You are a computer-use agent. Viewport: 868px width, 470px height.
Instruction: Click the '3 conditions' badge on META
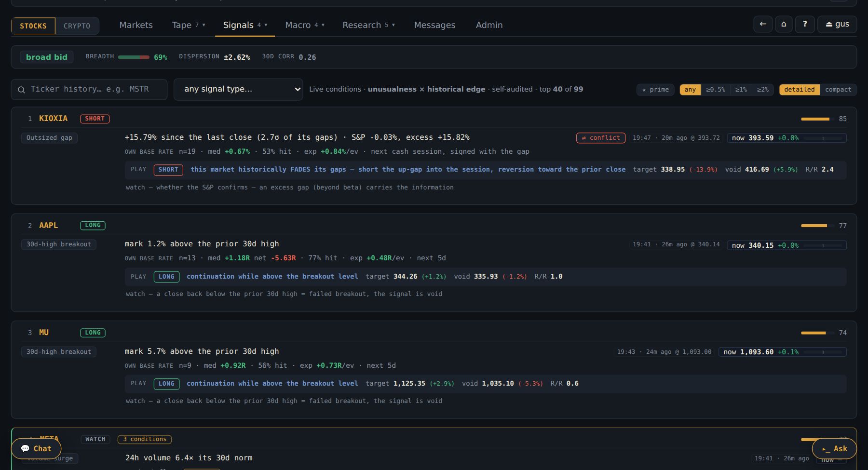(x=145, y=439)
